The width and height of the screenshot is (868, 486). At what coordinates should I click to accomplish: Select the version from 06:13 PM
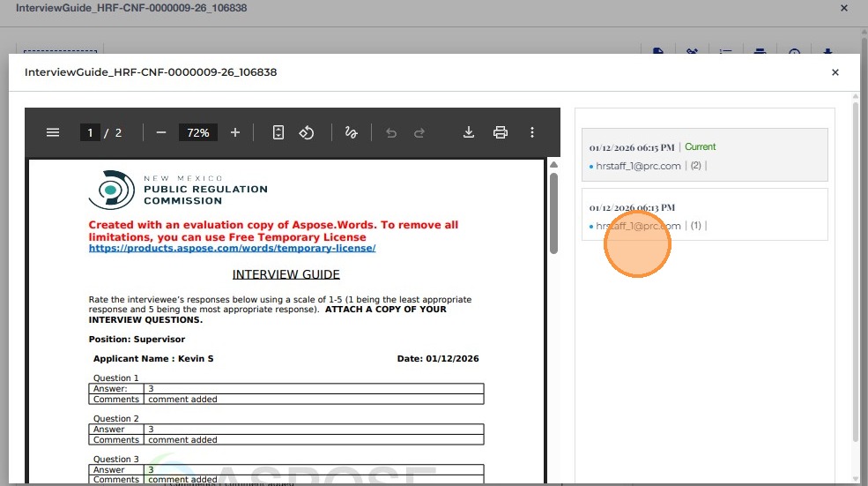coord(705,214)
